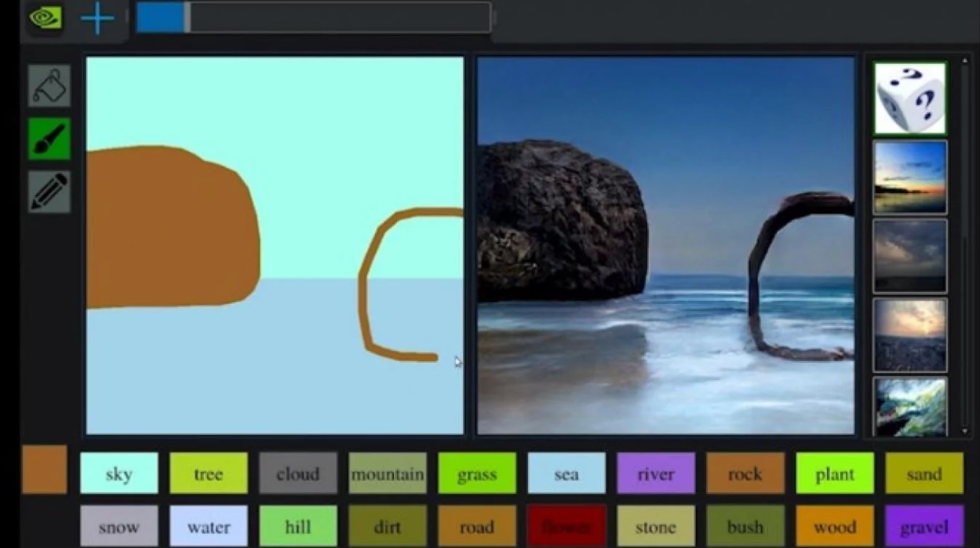Choose the dark stormy clouds style thumbnail
980x548 pixels.
pyautogui.click(x=909, y=256)
